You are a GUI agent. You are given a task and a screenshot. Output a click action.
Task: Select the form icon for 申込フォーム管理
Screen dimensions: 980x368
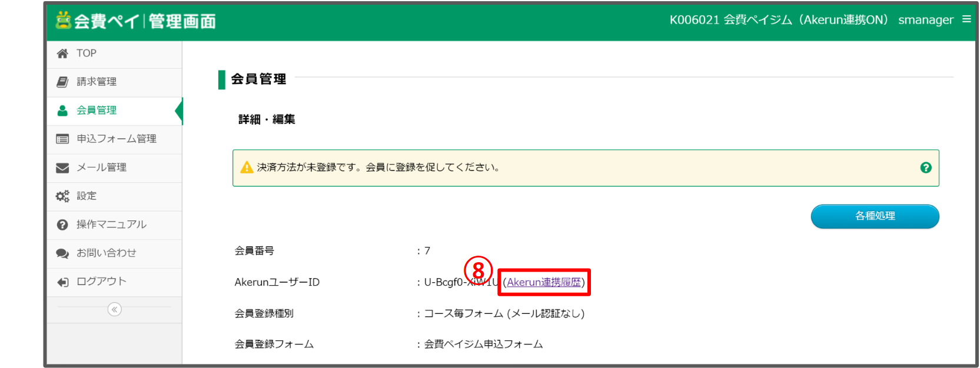pyautogui.click(x=62, y=139)
